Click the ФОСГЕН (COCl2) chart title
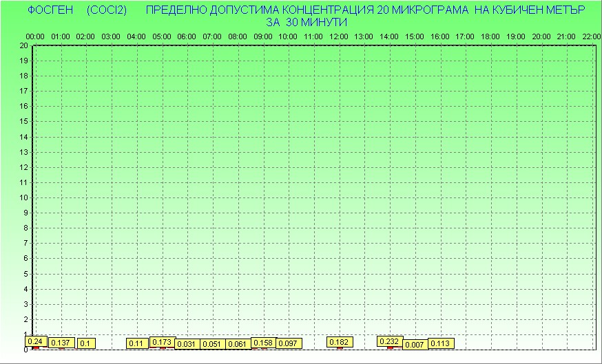This screenshot has height=364, width=602. 76,10
